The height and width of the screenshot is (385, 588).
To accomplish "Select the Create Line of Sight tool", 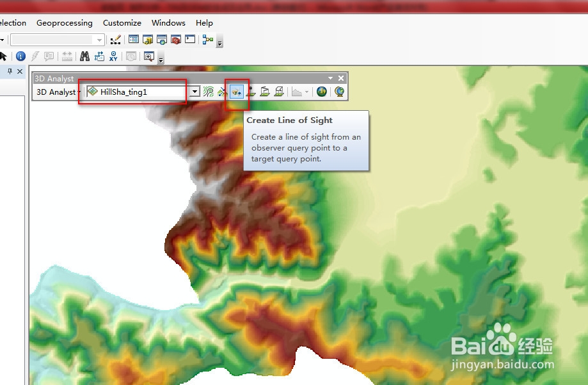I will tap(236, 92).
